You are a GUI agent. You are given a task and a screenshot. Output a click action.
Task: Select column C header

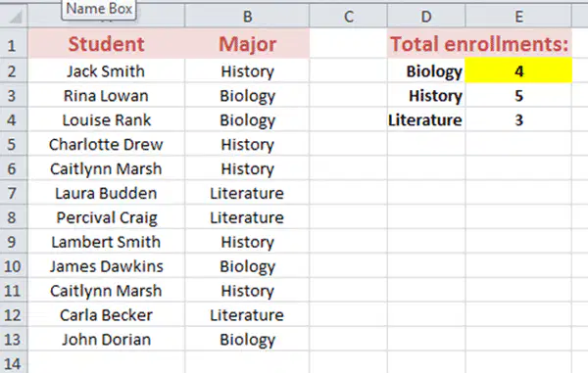348,16
